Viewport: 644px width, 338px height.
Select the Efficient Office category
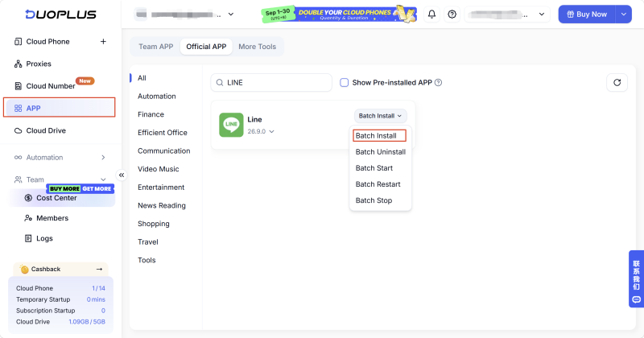pyautogui.click(x=163, y=133)
